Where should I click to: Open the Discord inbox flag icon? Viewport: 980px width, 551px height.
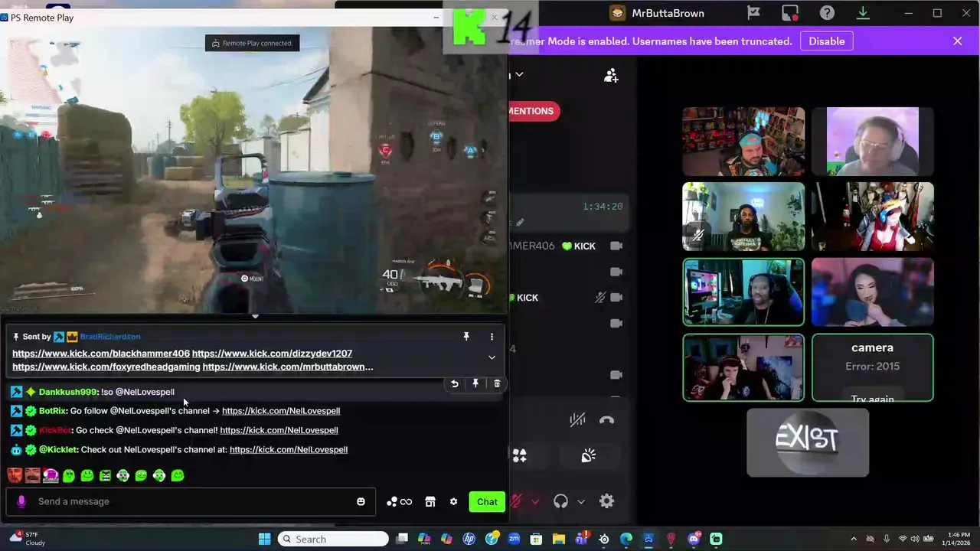pos(753,13)
